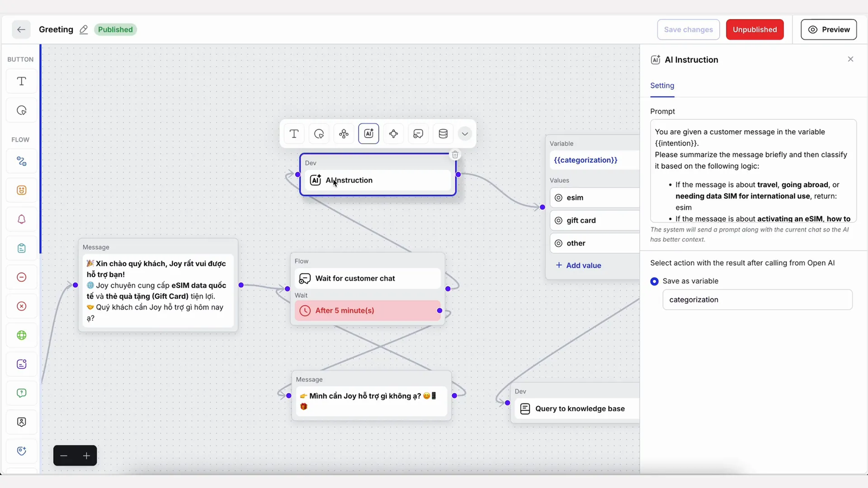Click inside the Prompt text area
Image resolution: width=868 pixels, height=488 pixels.
(x=753, y=171)
